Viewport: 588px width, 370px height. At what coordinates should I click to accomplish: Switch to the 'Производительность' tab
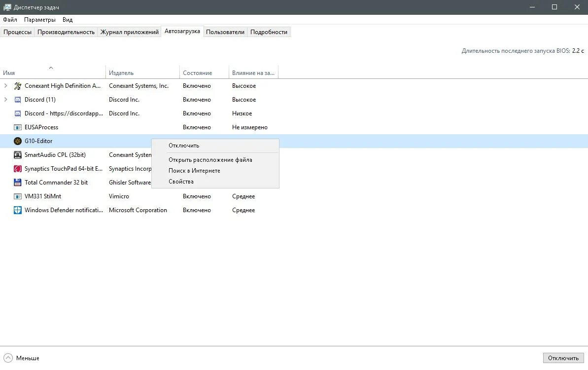coord(66,32)
